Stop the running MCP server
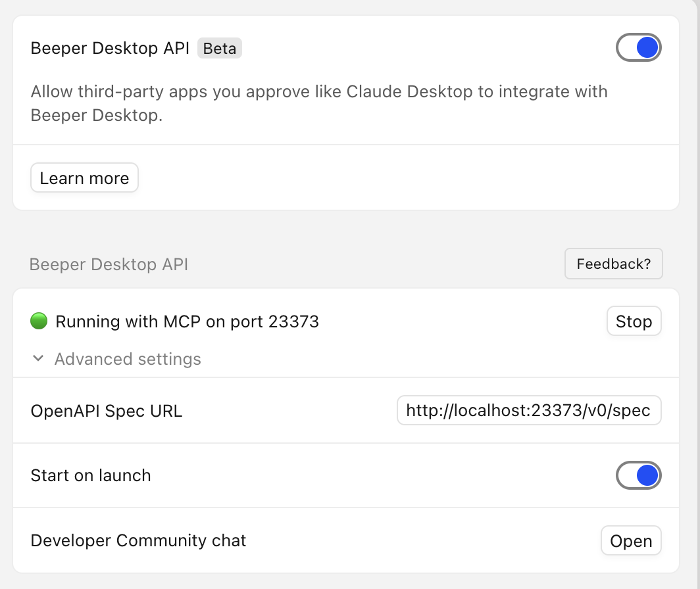700x589 pixels. click(634, 321)
